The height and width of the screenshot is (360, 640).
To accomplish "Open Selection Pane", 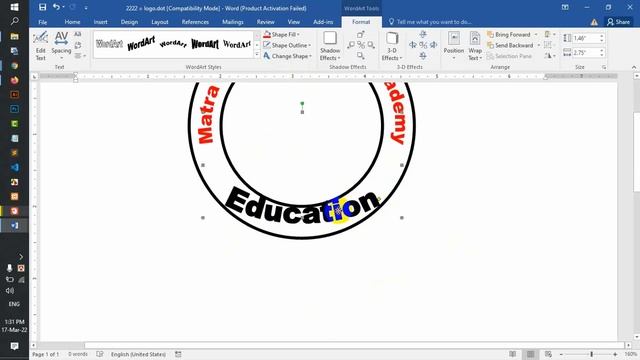I will 509,56.
